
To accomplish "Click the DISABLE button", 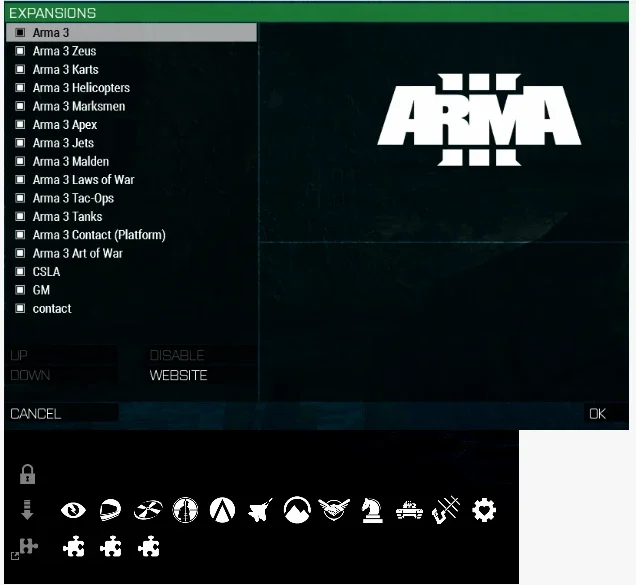I will tap(201, 355).
